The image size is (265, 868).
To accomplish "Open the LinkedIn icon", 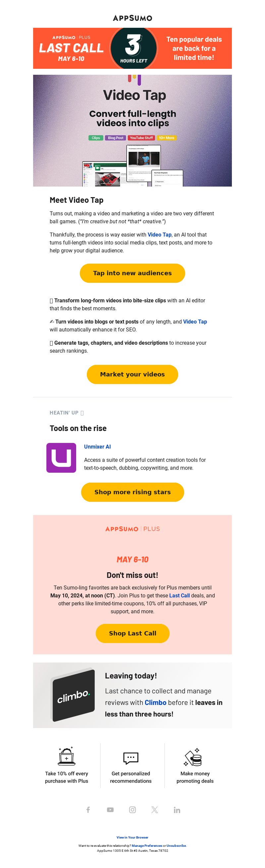I will 177,810.
